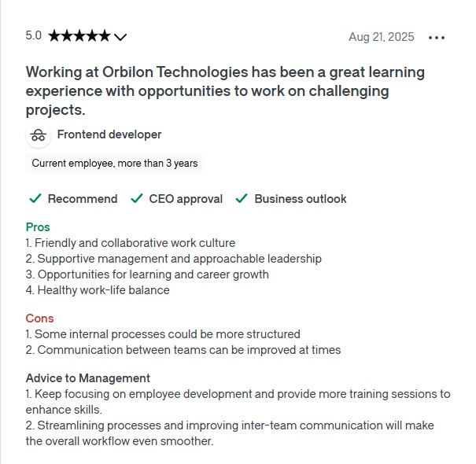Click the Aug 21, 2025 review date
The height and width of the screenshot is (464, 476).
(x=381, y=37)
